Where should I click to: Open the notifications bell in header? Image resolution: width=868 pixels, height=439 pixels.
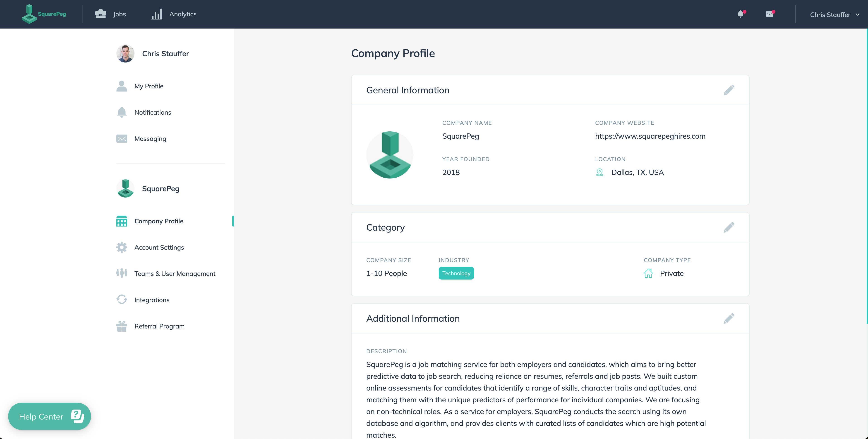[741, 14]
